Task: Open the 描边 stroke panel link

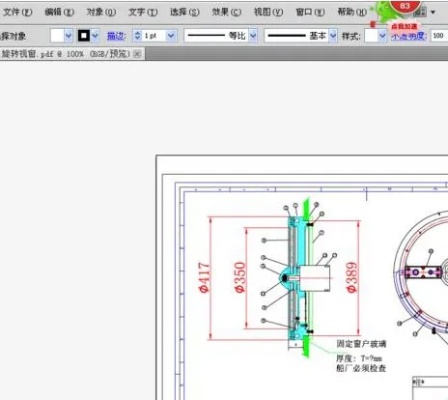Action: point(116,36)
